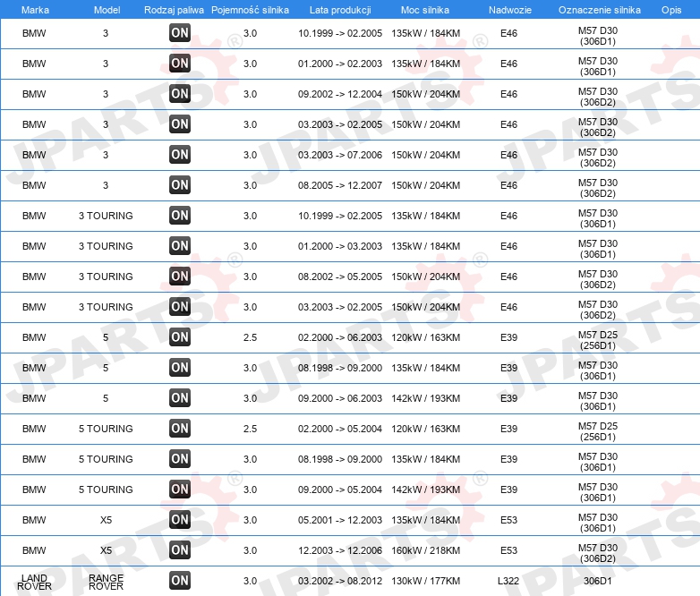Screen dimensions: 700x596
Task: Select the date cell 01.2000 -> 02.2003
Action: [340, 64]
